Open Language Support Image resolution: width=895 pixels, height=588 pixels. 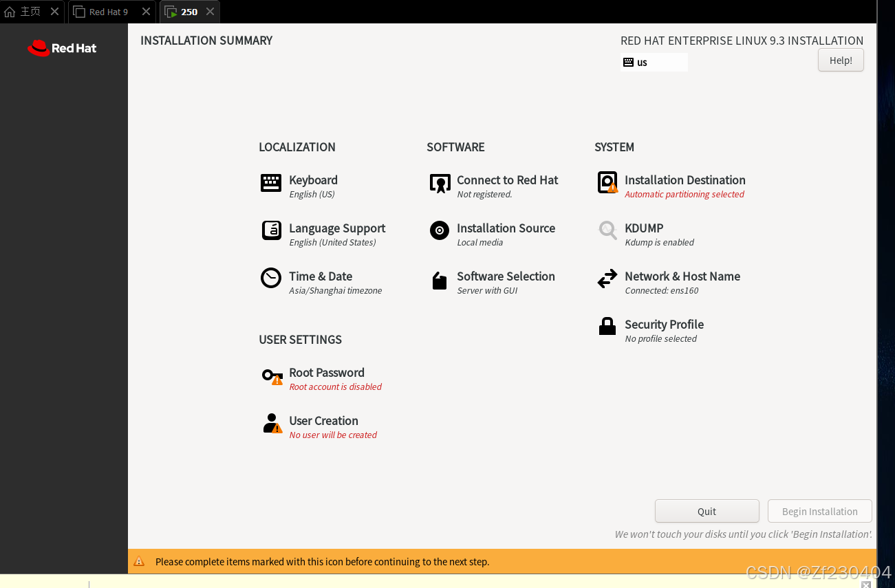point(337,228)
